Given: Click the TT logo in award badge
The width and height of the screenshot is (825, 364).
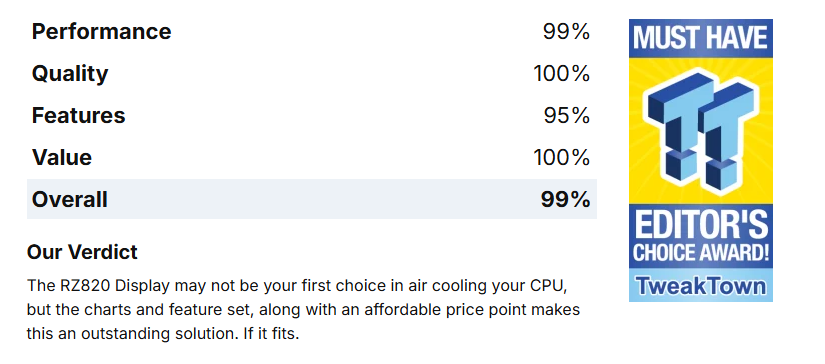Looking at the screenshot, I should point(701,130).
